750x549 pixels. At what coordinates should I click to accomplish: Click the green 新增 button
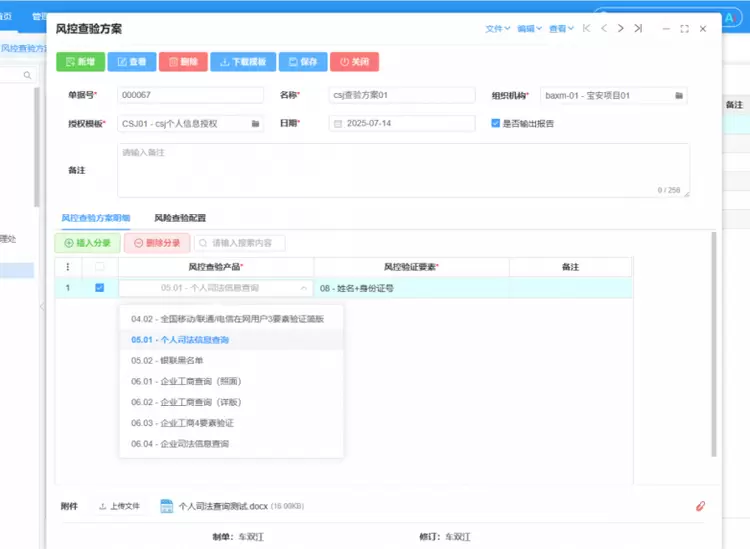click(79, 62)
